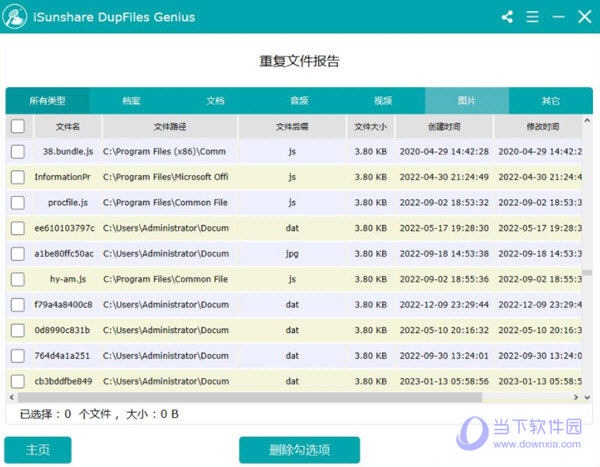Click the horizontal scrollbar right arrow
600x467 pixels.
tap(576, 397)
